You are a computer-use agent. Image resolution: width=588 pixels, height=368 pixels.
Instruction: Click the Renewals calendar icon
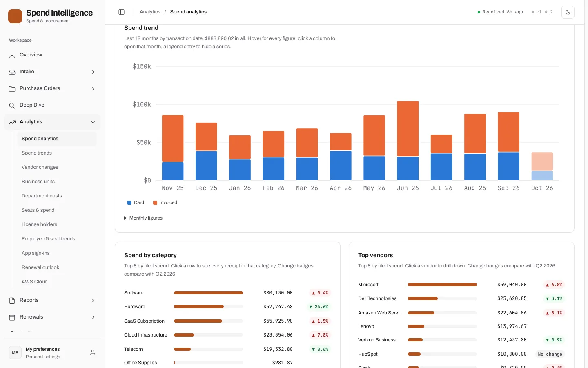(x=12, y=317)
